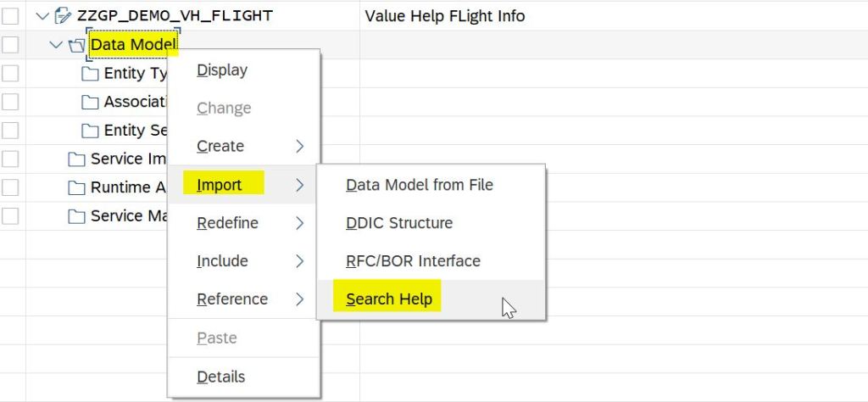Viewport: 868px width, 402px height.
Task: Select the Runtime Artifacts row checkbox
Action: [10, 187]
